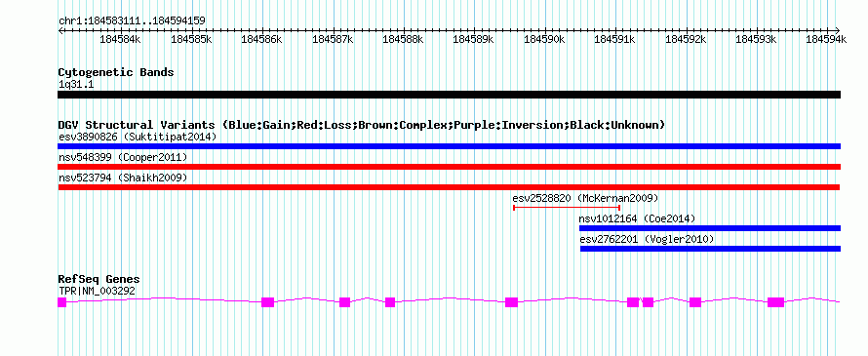This screenshot has width=868, height=356.
Task: Click the 184587k ruler tick label
Action: 333,39
